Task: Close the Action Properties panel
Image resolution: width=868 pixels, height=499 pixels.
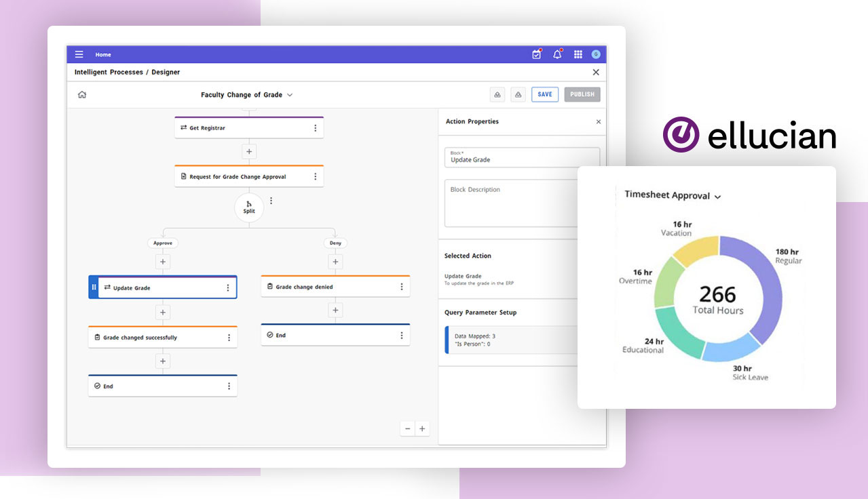Action: click(x=598, y=122)
